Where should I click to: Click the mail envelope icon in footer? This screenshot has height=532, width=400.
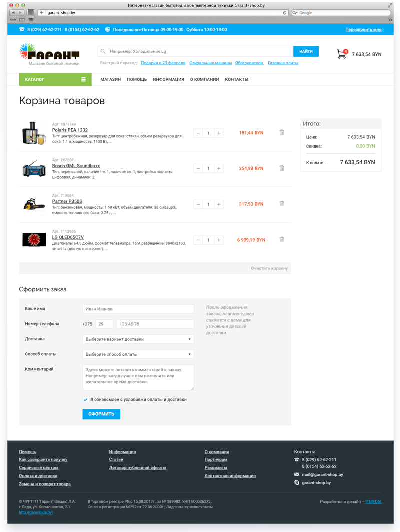[x=297, y=474]
